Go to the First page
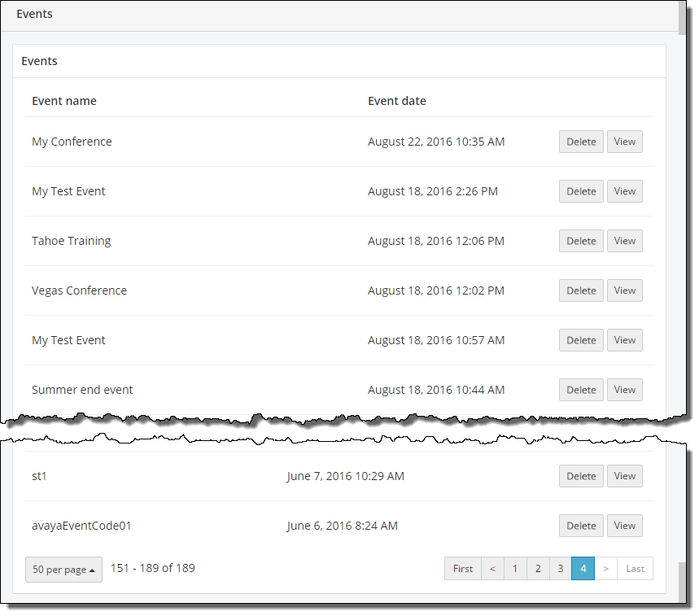 (463, 569)
